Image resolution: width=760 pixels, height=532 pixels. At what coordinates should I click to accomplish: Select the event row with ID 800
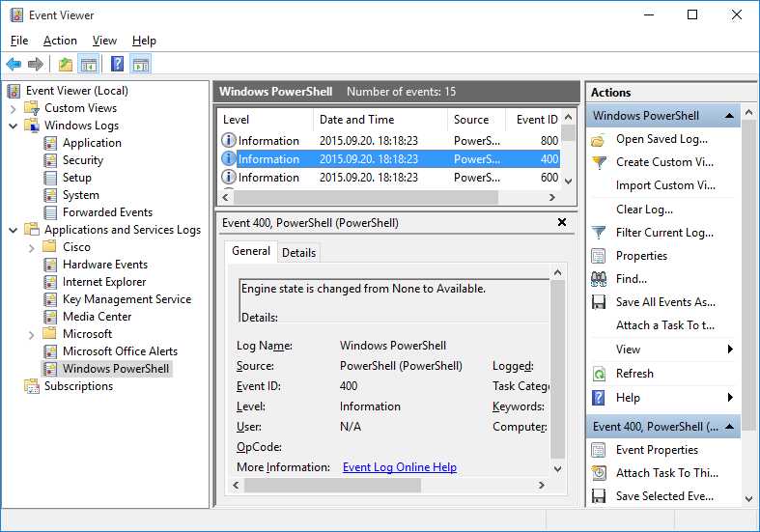(x=390, y=141)
